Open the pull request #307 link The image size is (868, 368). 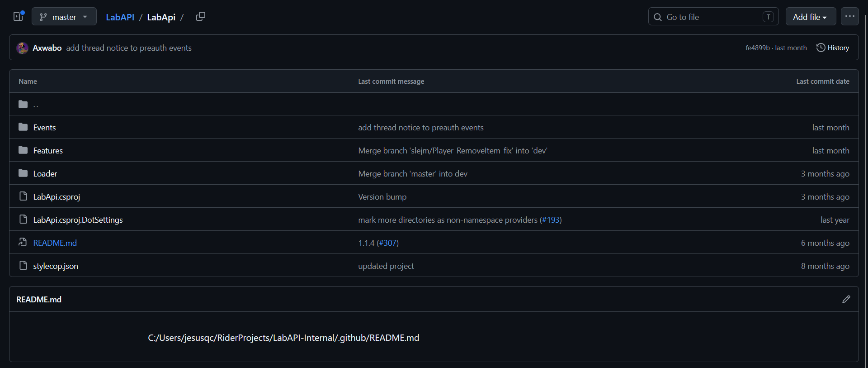(x=387, y=243)
